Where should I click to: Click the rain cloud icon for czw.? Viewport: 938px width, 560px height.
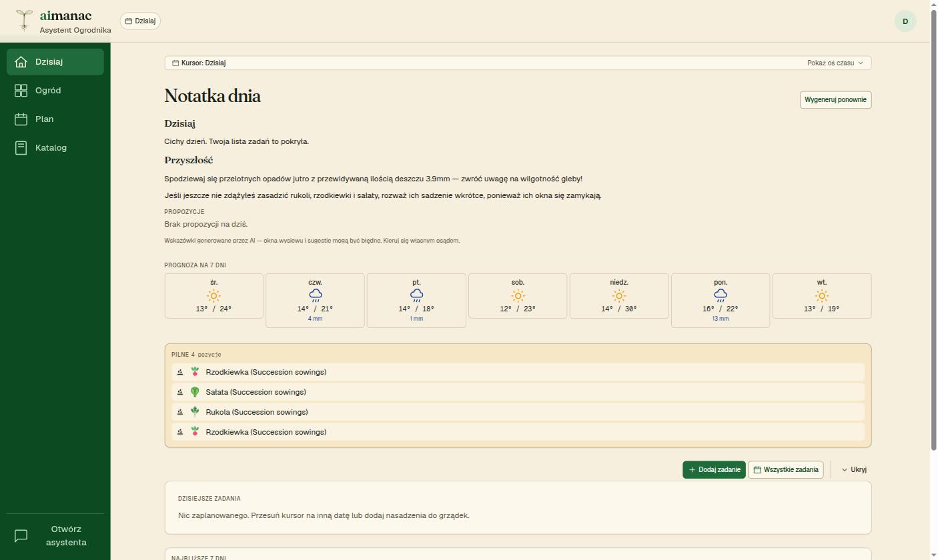click(x=316, y=295)
